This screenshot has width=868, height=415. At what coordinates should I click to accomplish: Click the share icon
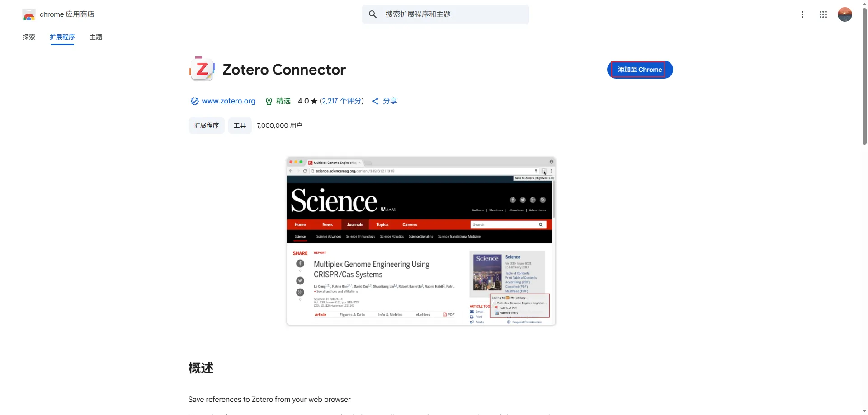coord(375,101)
